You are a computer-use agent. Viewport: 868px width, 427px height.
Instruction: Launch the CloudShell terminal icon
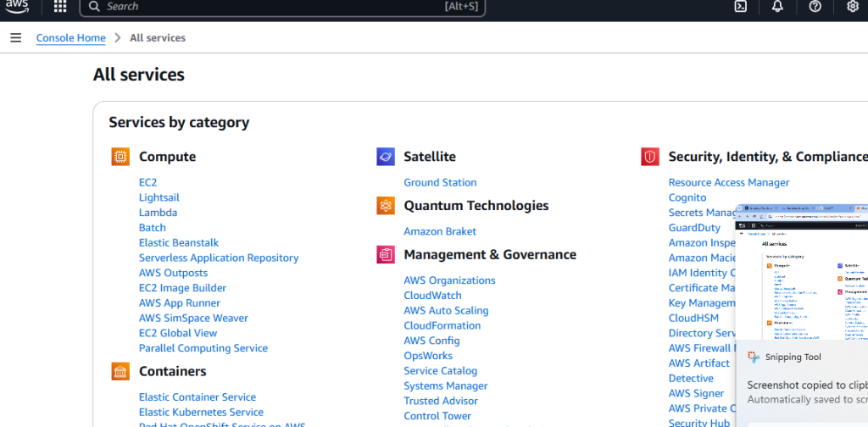pyautogui.click(x=740, y=7)
